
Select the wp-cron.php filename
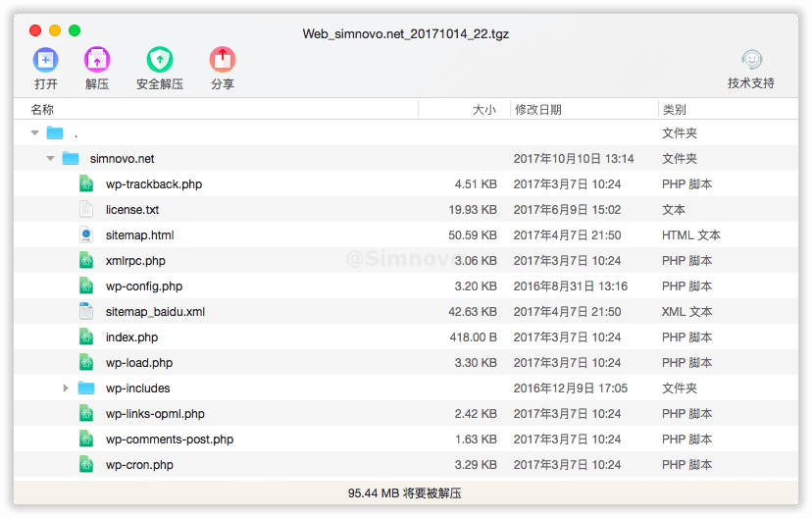click(x=139, y=465)
